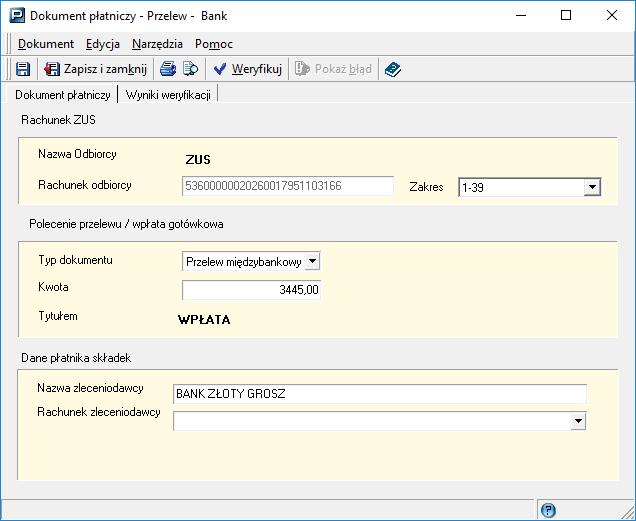The height and width of the screenshot is (521, 636).
Task: Click the Rachunek ZUS section label
Action: 58,120
